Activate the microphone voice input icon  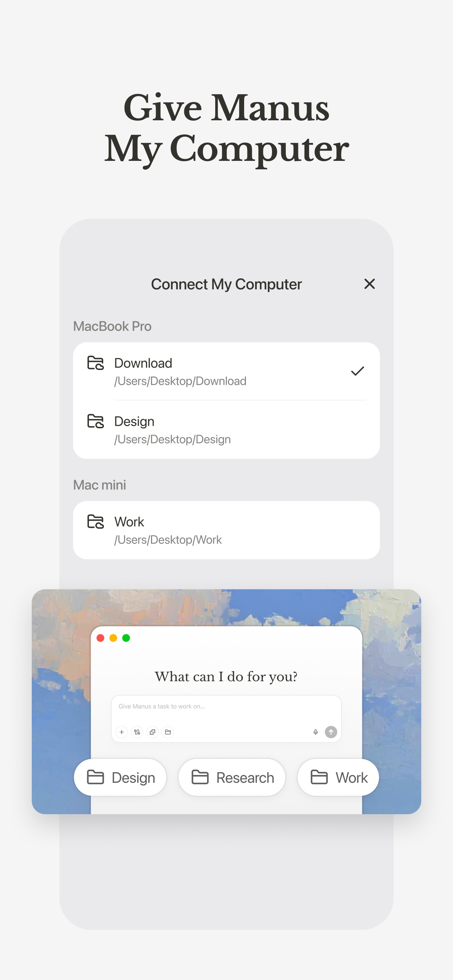point(315,732)
